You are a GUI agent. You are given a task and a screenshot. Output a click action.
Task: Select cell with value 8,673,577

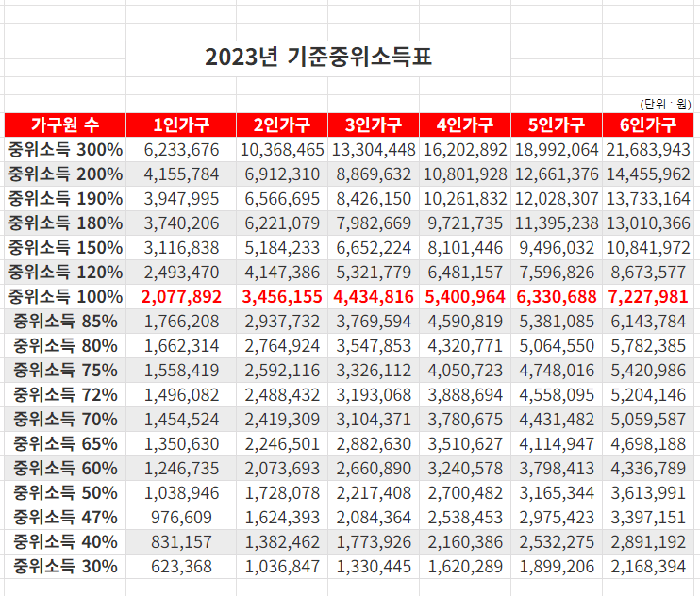coord(648,273)
